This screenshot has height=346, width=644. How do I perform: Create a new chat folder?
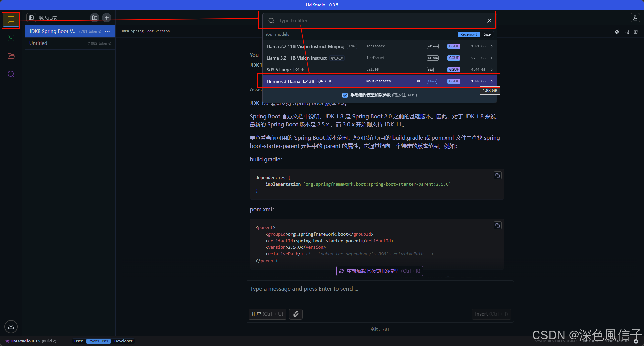[95, 18]
